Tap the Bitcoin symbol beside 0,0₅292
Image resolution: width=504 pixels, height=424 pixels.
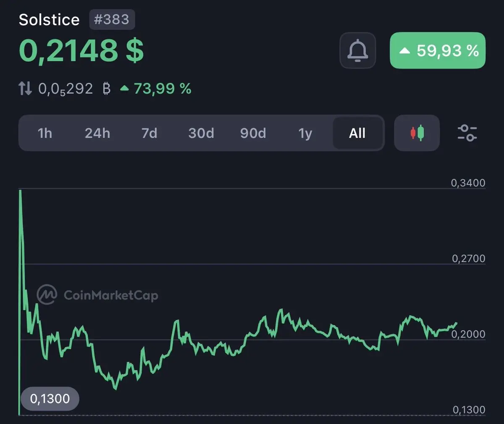pyautogui.click(x=107, y=89)
